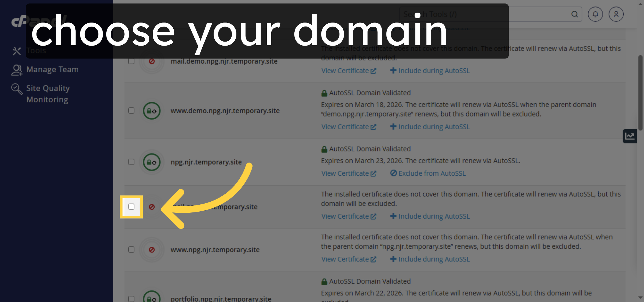Select Tools in the sidebar
Viewport: 644px width, 302px height.
[x=36, y=50]
